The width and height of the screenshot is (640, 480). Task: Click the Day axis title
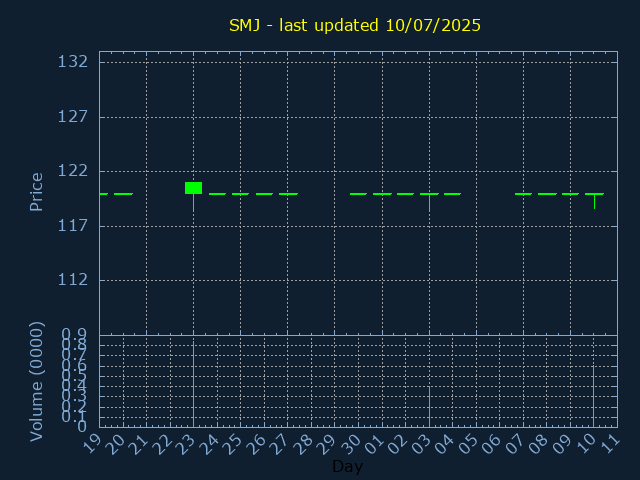[x=347, y=466]
